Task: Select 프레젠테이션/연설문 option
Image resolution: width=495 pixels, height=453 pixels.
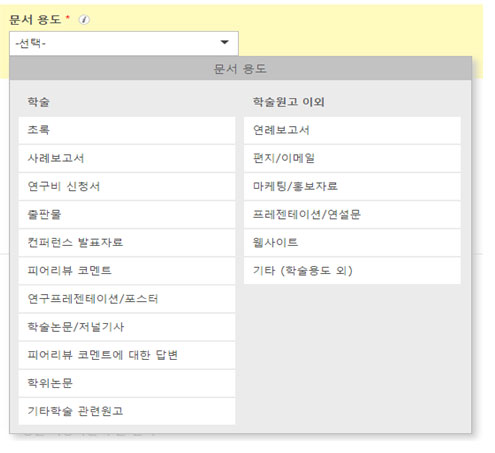Action: pyautogui.click(x=352, y=214)
